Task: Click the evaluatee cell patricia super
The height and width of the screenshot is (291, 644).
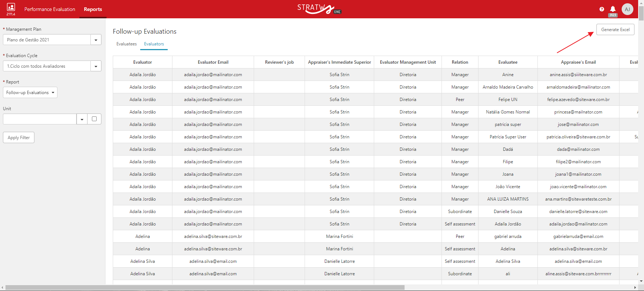Action: [x=508, y=124]
